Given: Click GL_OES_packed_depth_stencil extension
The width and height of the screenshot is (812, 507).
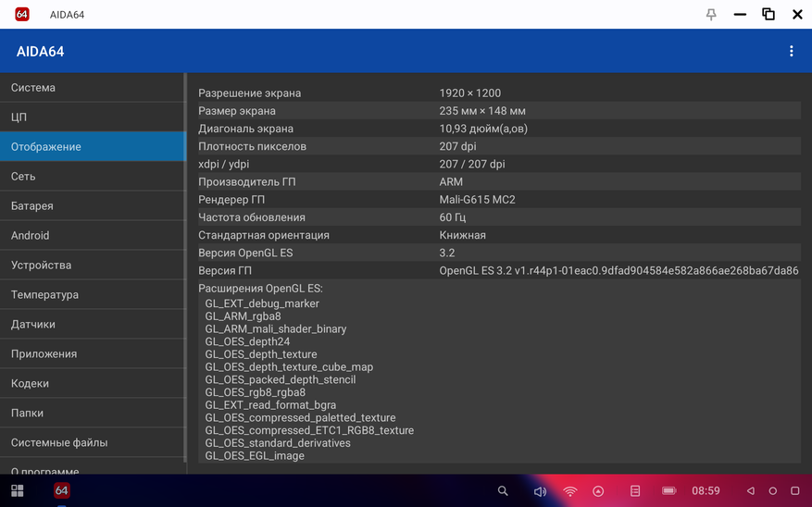Looking at the screenshot, I should 281,379.
